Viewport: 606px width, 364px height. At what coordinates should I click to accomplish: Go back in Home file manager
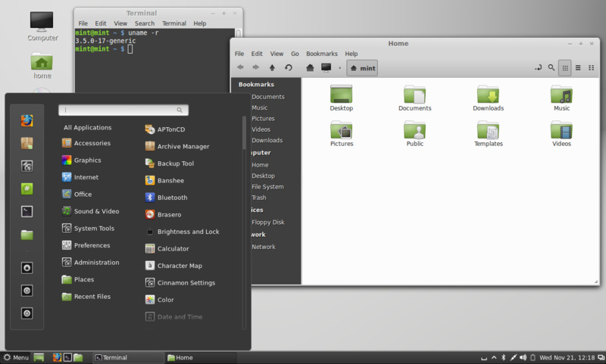(x=240, y=67)
